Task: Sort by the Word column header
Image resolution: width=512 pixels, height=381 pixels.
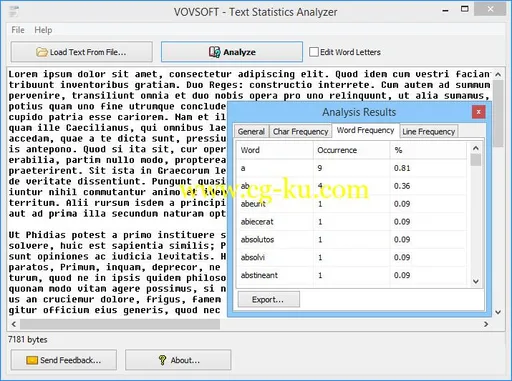Action: click(275, 150)
